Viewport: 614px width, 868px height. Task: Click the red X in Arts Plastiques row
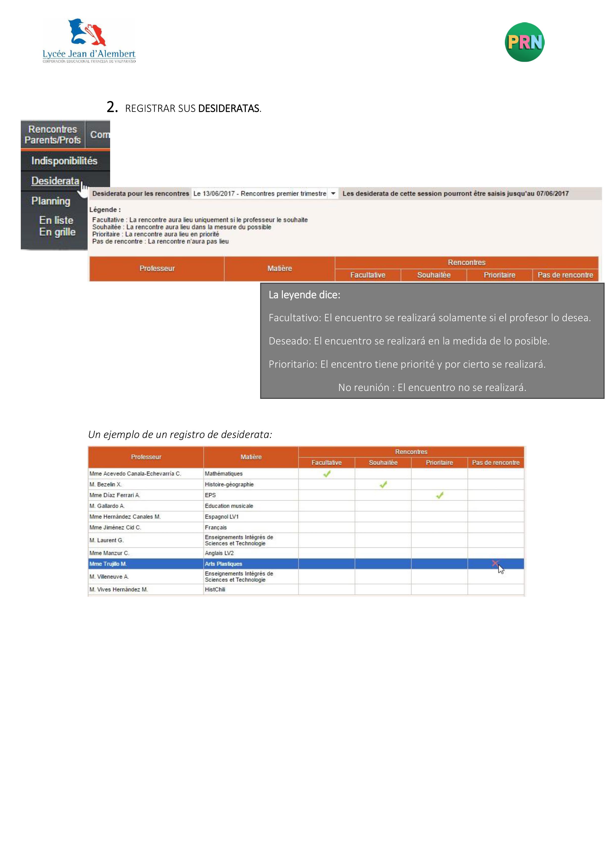tap(495, 563)
